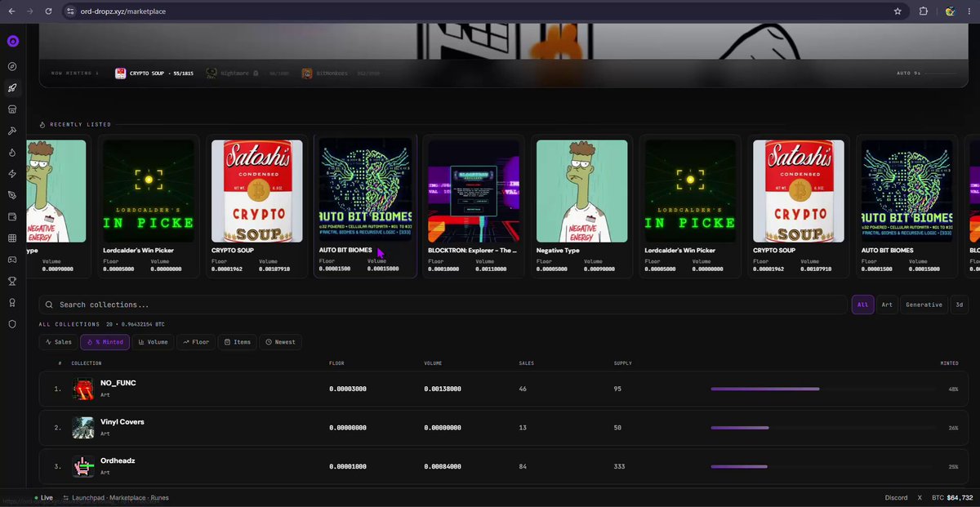Open the BLOCKTRON: Explorer listing card
This screenshot has width=980, height=507.
click(474, 206)
